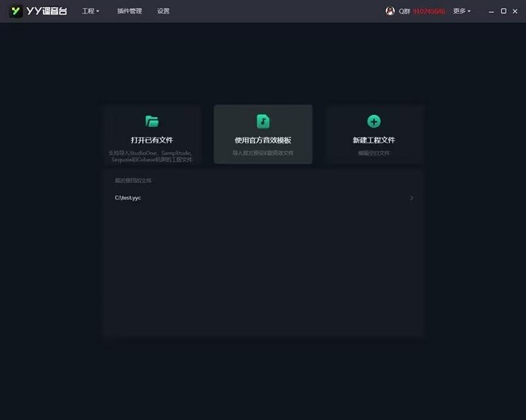Minimize the YY调音台 window
This screenshot has width=526, height=420.
[490, 11]
